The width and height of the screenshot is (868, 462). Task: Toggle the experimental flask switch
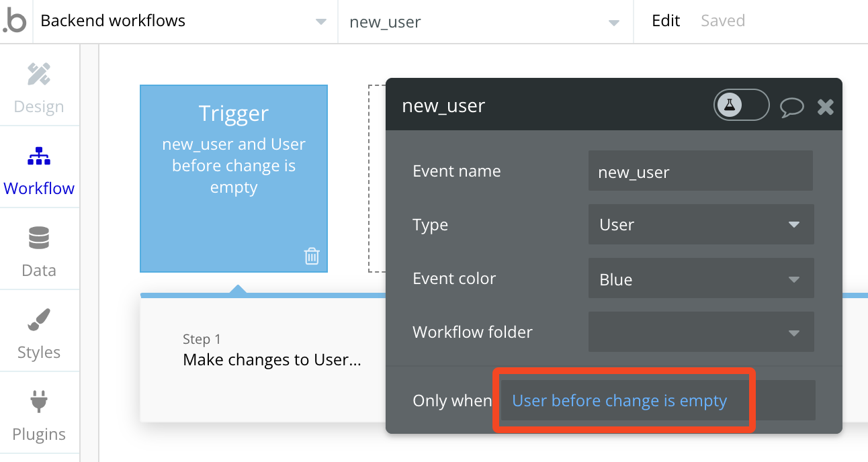741,105
